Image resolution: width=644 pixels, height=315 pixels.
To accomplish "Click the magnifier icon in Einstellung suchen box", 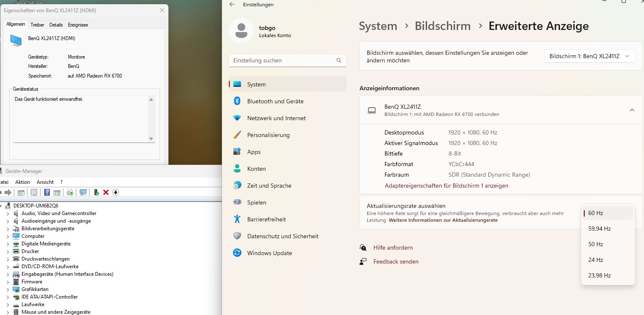I will point(339,60).
